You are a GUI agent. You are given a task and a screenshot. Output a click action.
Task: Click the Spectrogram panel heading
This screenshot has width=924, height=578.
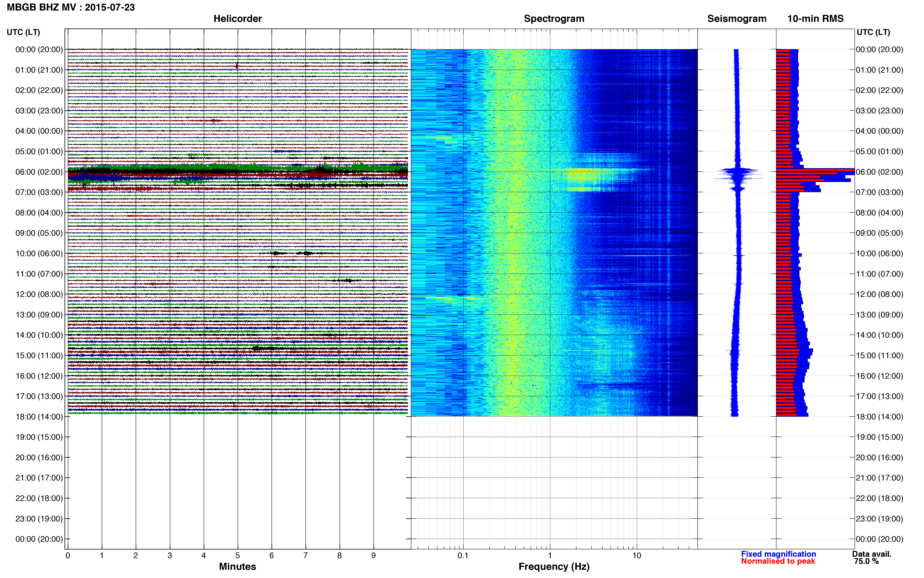tap(554, 18)
